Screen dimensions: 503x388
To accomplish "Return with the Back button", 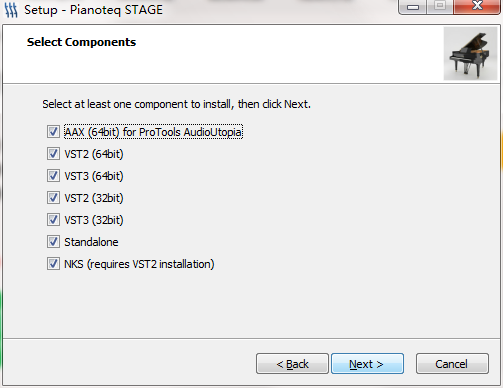I will 292,364.
